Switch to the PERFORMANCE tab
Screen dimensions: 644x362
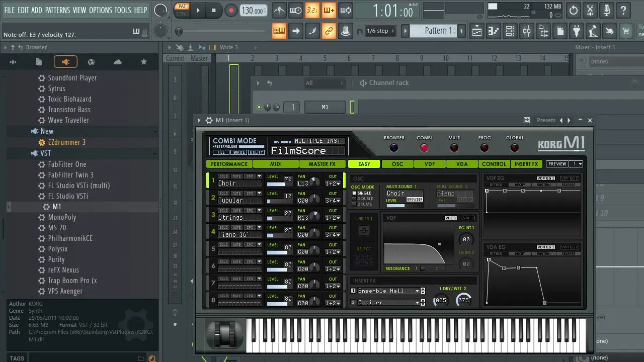point(229,164)
